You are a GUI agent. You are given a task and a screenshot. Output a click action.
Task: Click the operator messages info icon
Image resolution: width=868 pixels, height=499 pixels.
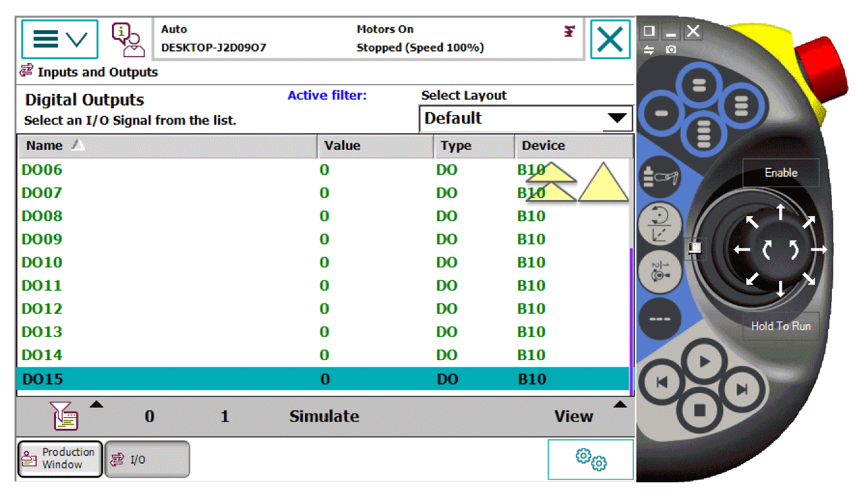coord(127,39)
